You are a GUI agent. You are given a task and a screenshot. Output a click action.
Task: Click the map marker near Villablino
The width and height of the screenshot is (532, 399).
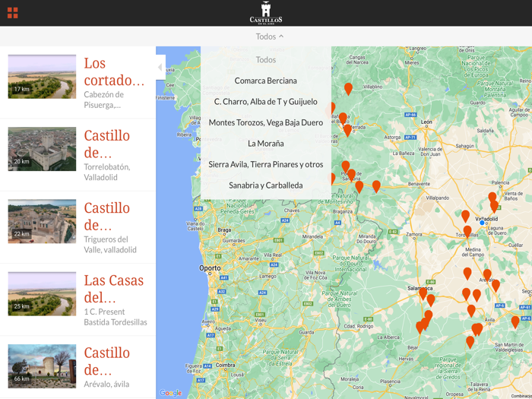pyautogui.click(x=348, y=89)
